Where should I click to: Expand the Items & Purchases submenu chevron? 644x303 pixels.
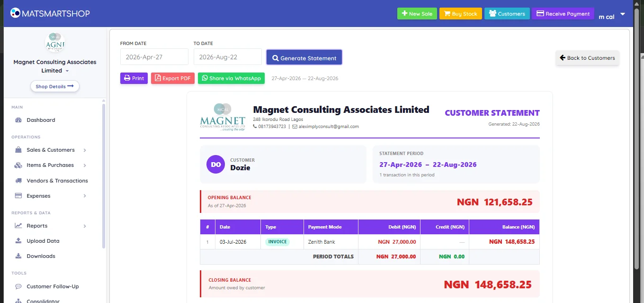pos(85,165)
